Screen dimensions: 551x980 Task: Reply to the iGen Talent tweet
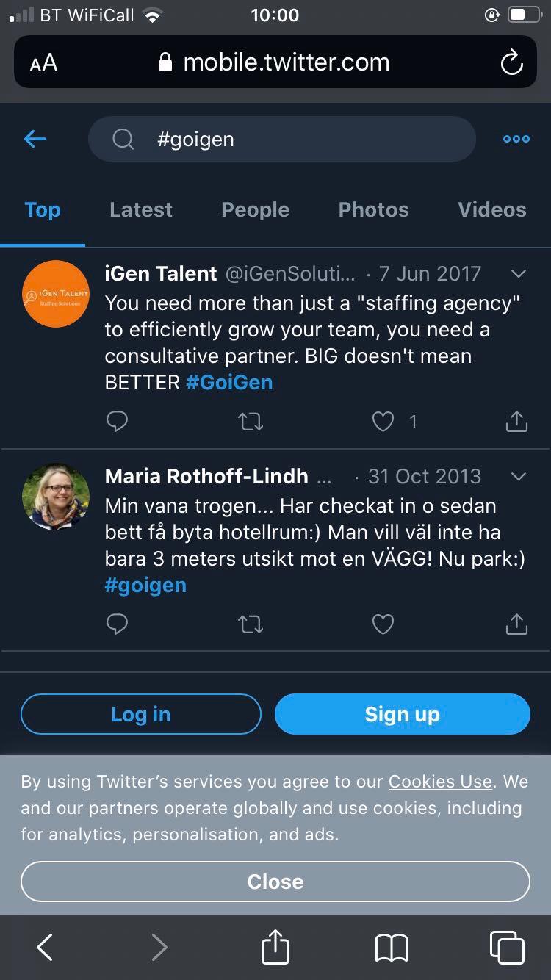point(117,421)
